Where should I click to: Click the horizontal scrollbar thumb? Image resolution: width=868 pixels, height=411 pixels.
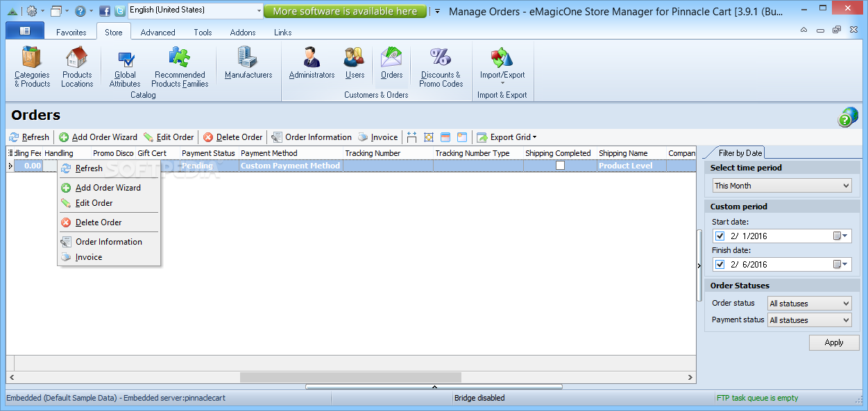click(x=350, y=378)
